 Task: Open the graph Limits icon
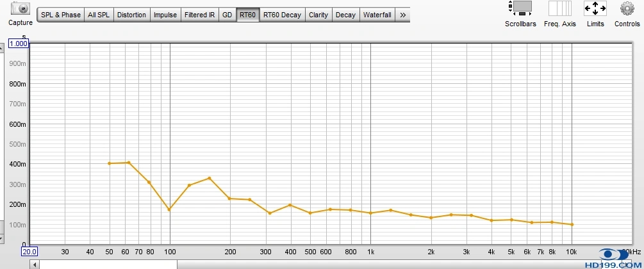tap(595, 9)
